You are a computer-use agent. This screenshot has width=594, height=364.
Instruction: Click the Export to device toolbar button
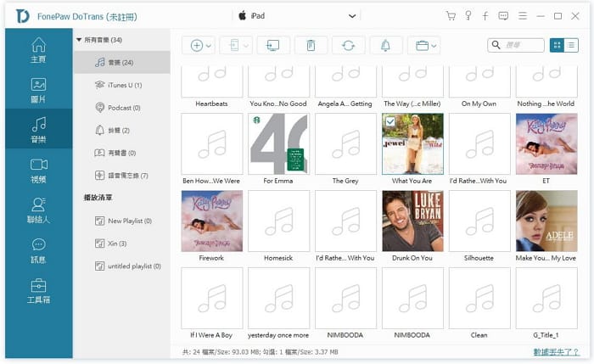(234, 46)
